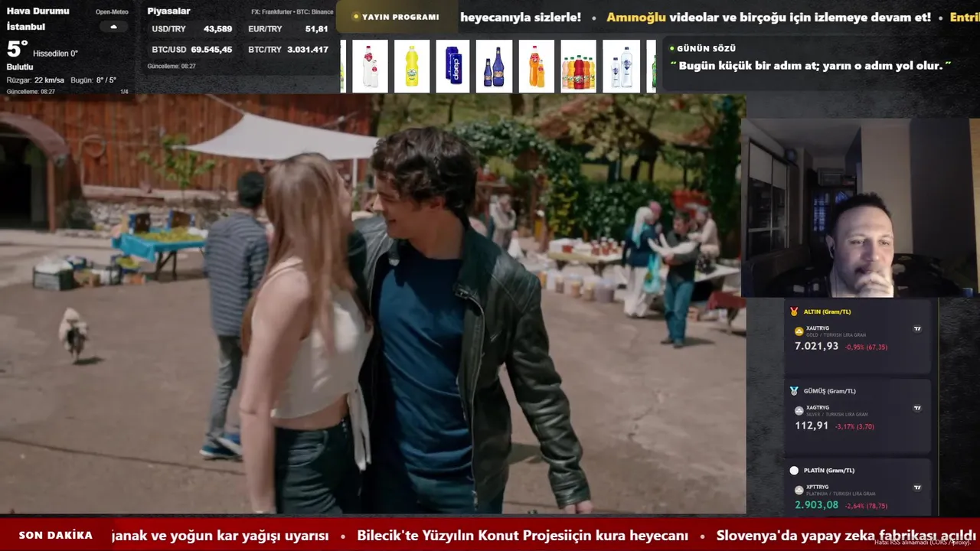The image size is (980, 551).
Task: Click the Amınoğlu videolar ticker message
Action: point(769,17)
